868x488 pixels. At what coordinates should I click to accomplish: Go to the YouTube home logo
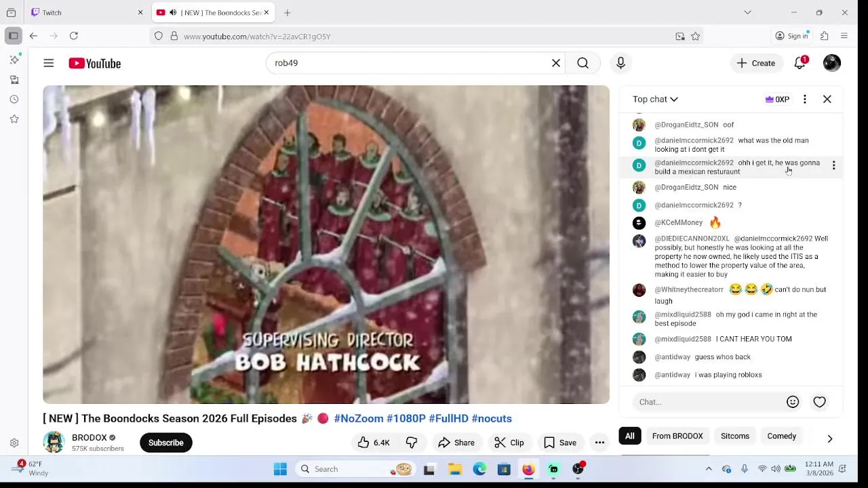94,63
